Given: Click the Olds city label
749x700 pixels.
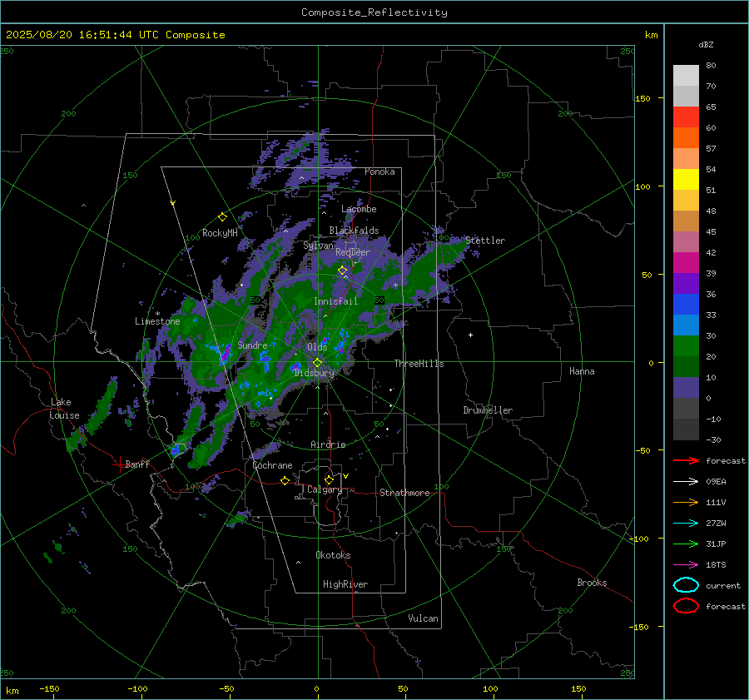Looking at the screenshot, I should point(317,346).
